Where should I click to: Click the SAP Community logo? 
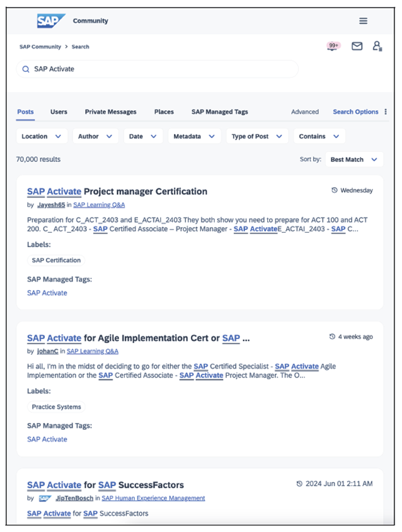(50, 20)
